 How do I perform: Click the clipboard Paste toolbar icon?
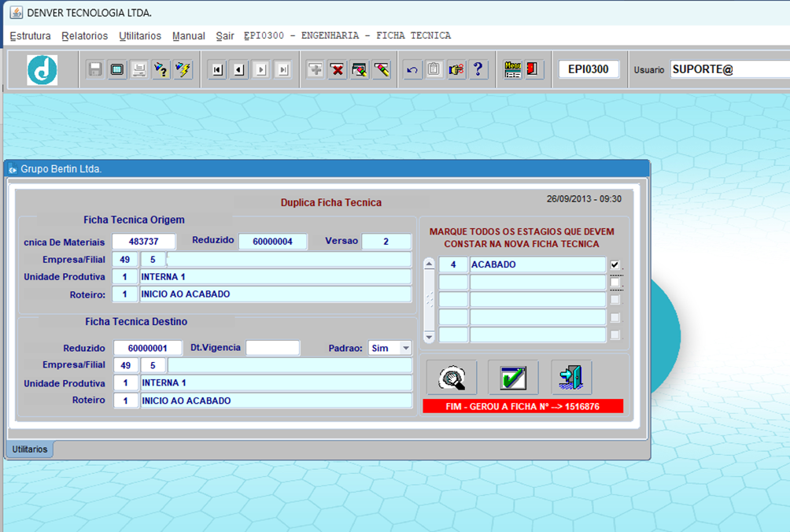(434, 69)
